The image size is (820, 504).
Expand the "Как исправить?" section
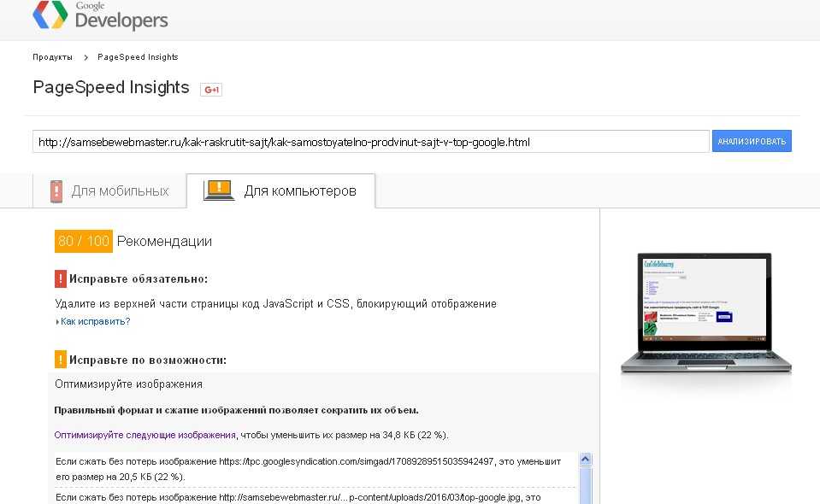(x=95, y=321)
